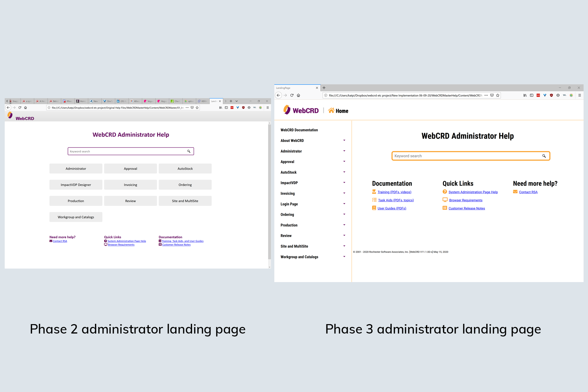Expand the Login Page sidebar section
The height and width of the screenshot is (392, 588).
[x=344, y=204]
